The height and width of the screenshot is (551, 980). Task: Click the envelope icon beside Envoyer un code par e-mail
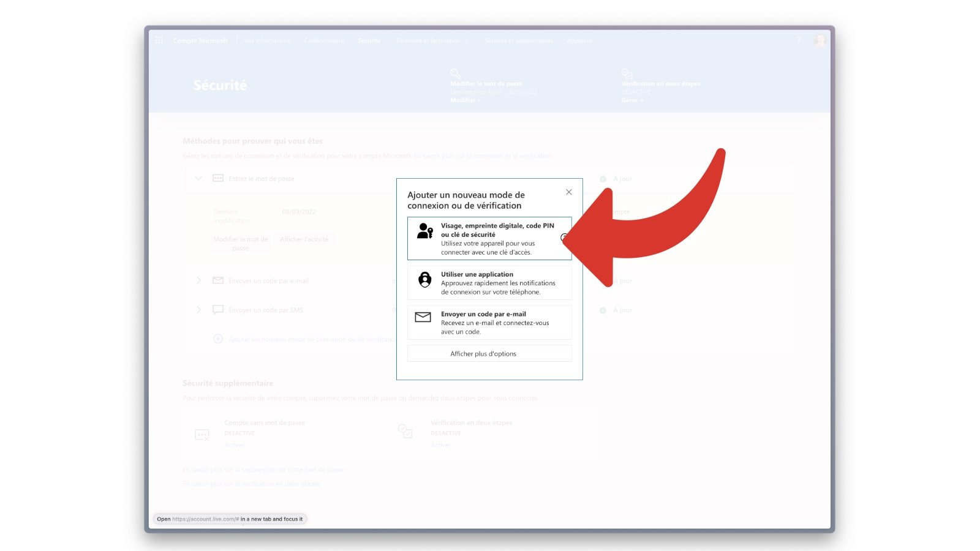click(218, 280)
